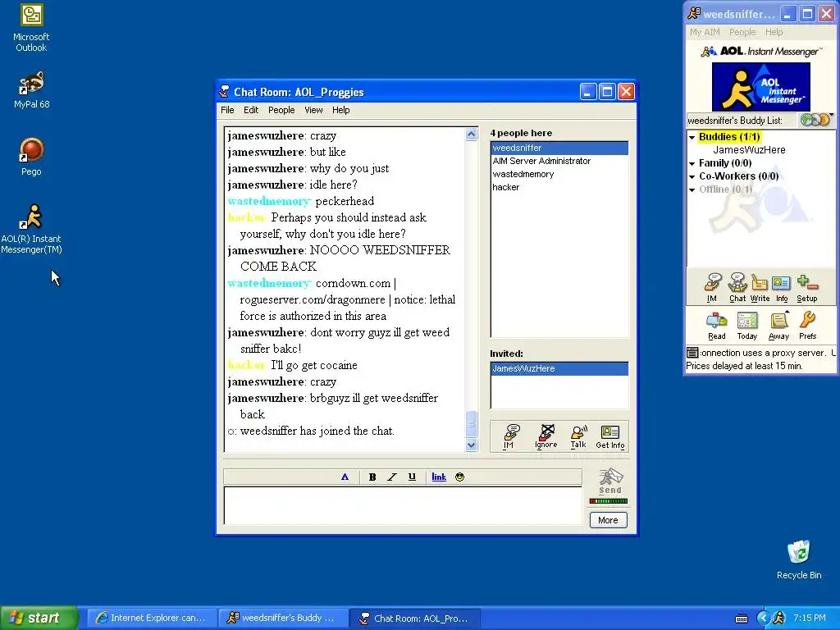Select wastedmemory in people list
This screenshot has width=840, height=630.
click(559, 174)
